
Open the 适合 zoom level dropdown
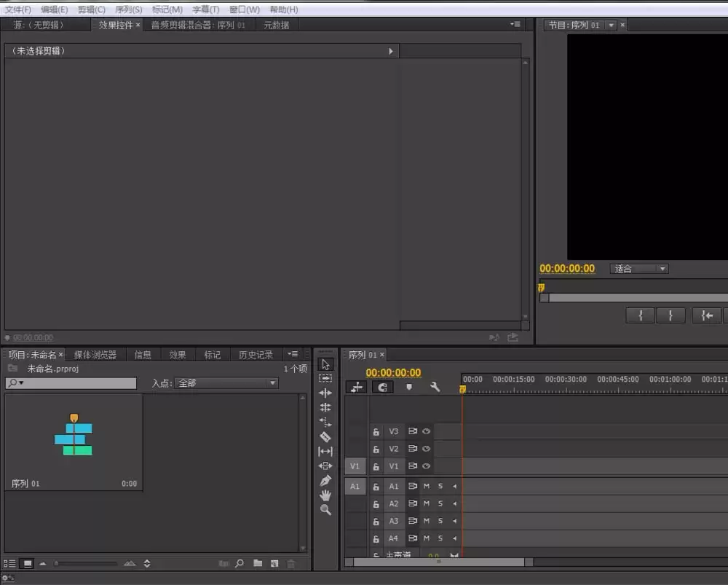(x=639, y=269)
